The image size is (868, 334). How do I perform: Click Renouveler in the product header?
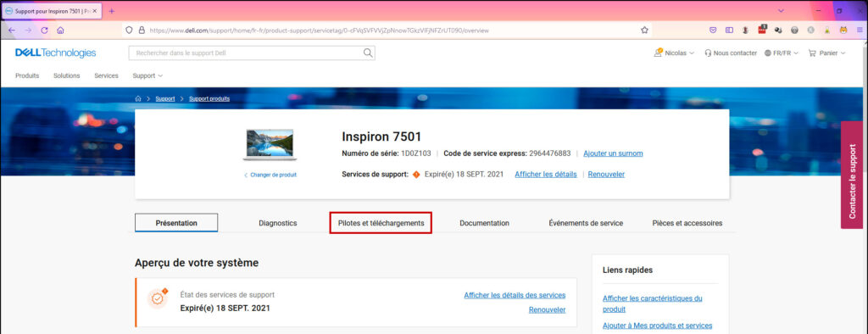[606, 174]
